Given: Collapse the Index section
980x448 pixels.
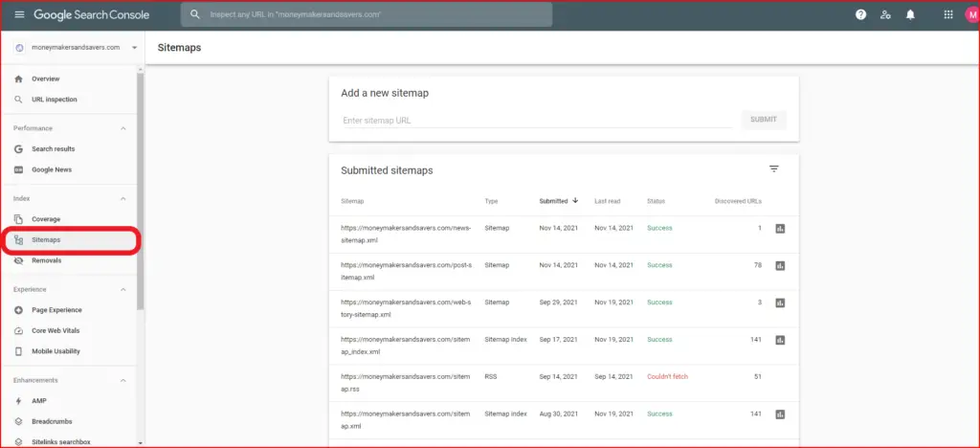Looking at the screenshot, I should pos(123,199).
